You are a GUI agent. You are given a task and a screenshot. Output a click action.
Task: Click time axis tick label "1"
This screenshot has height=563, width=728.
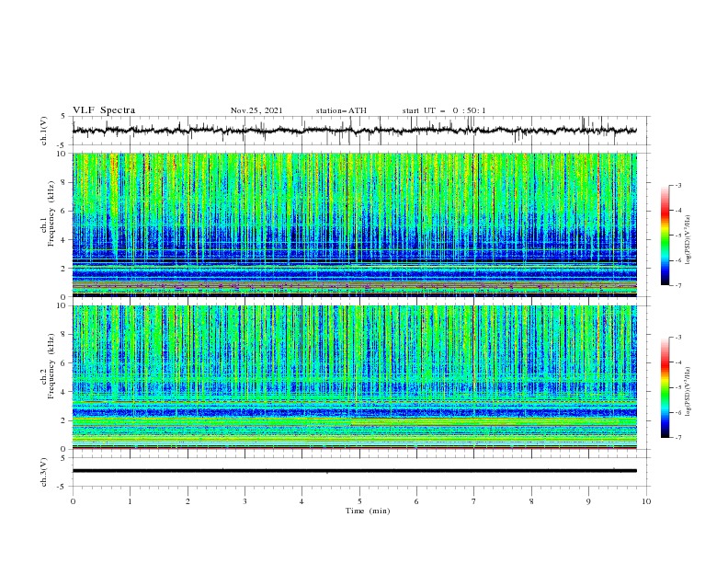coord(131,501)
